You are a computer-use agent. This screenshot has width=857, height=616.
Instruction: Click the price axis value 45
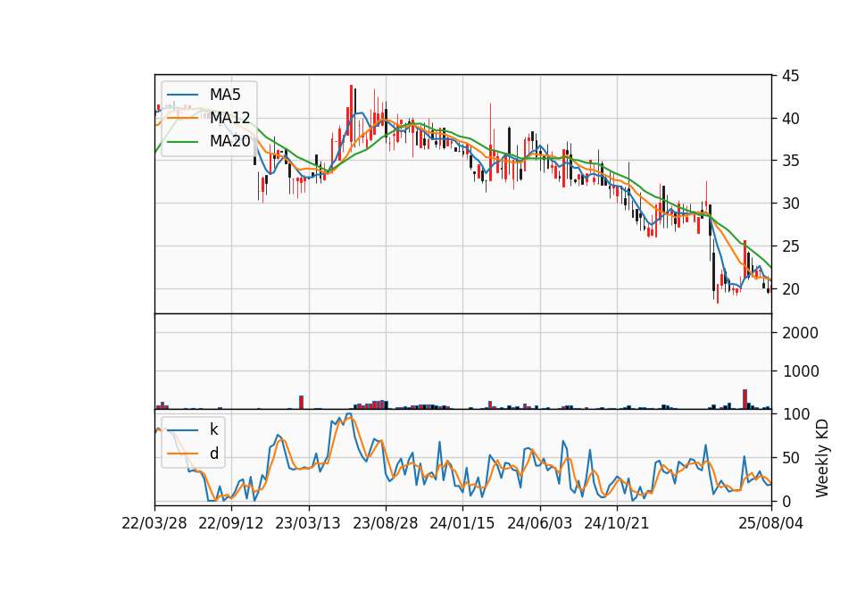[x=790, y=75]
